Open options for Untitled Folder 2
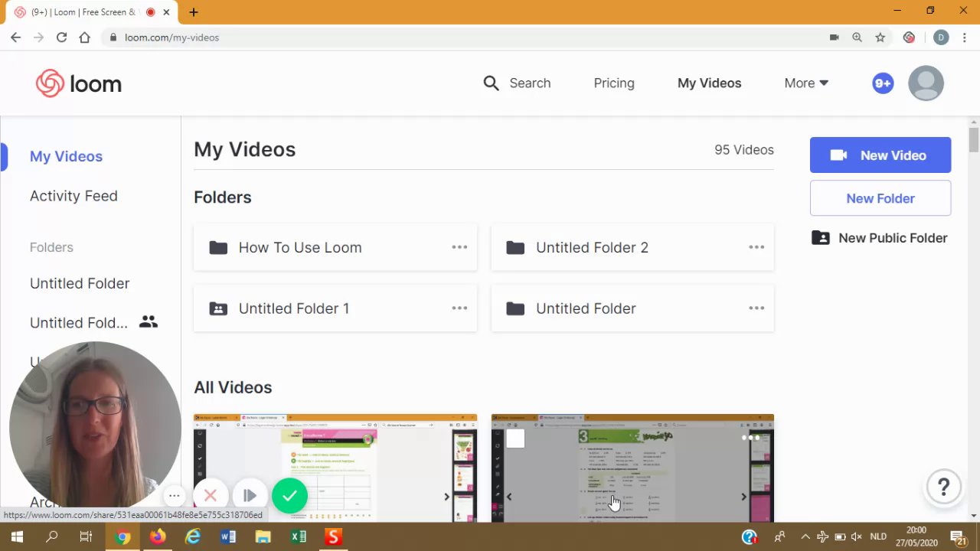This screenshot has height=551, width=980. click(x=756, y=247)
